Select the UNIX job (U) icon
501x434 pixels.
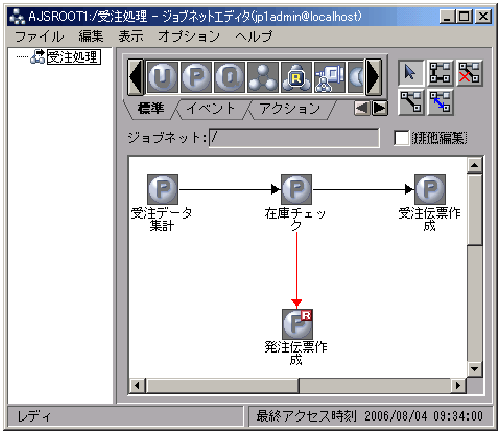click(162, 77)
